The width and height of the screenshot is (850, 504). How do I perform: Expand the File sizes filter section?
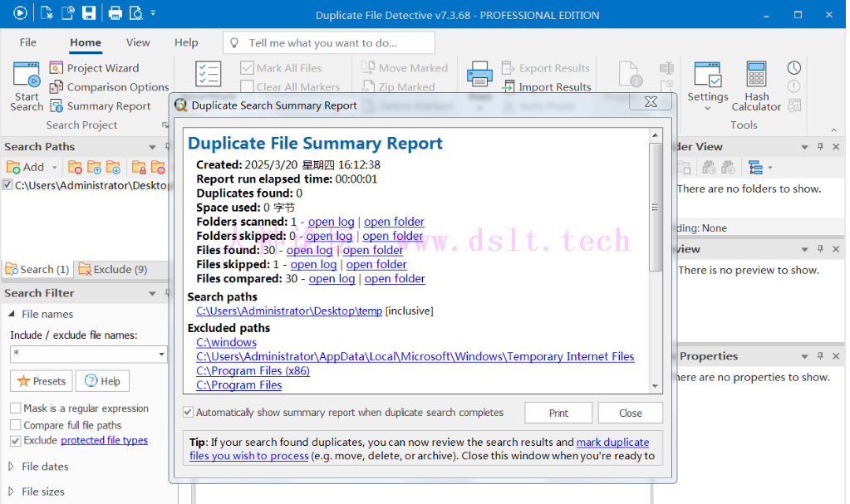click(x=12, y=492)
